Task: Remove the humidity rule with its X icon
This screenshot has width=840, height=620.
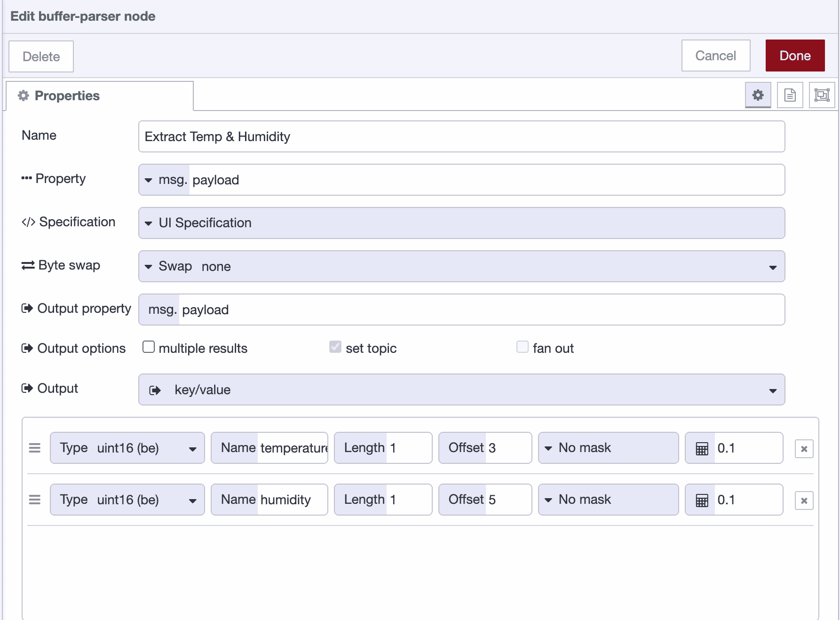Action: click(804, 500)
